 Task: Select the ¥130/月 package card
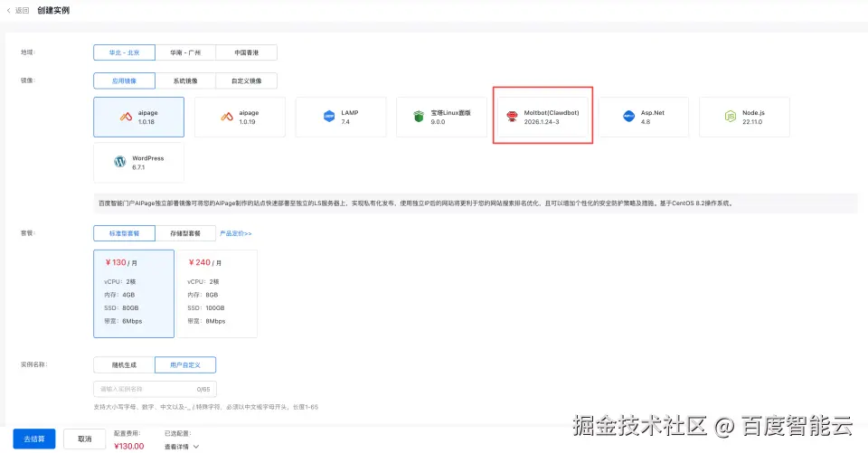(134, 294)
